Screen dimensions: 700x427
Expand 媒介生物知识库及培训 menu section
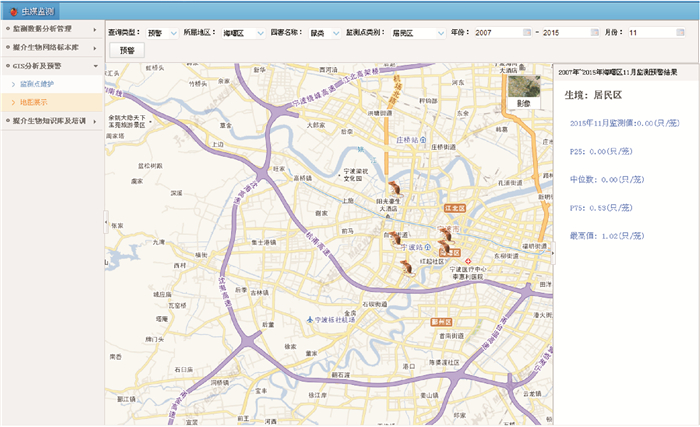(50, 120)
